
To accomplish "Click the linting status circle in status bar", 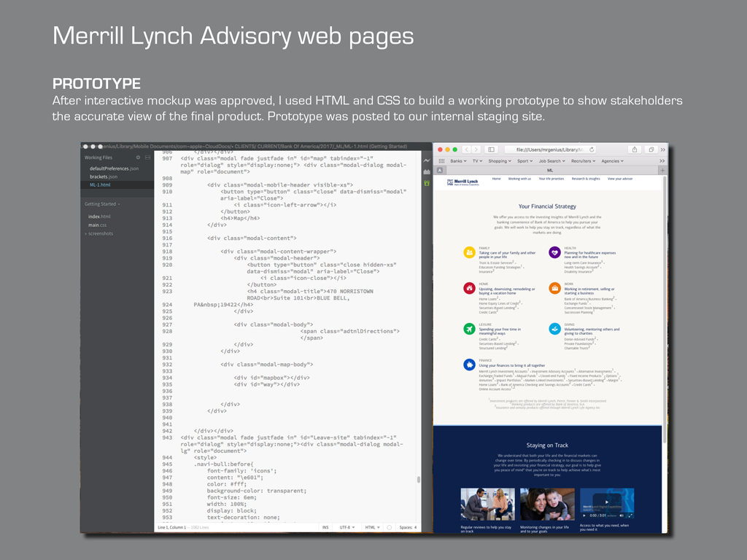I will (x=390, y=527).
